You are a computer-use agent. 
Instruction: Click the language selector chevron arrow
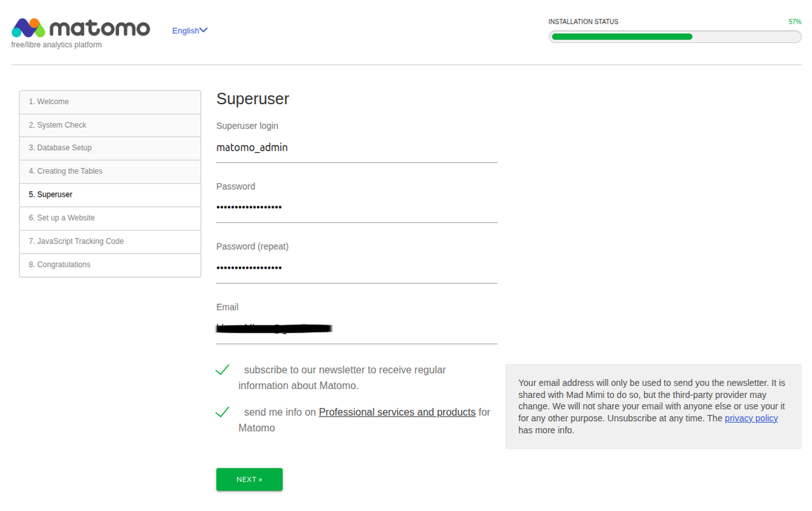point(203,30)
